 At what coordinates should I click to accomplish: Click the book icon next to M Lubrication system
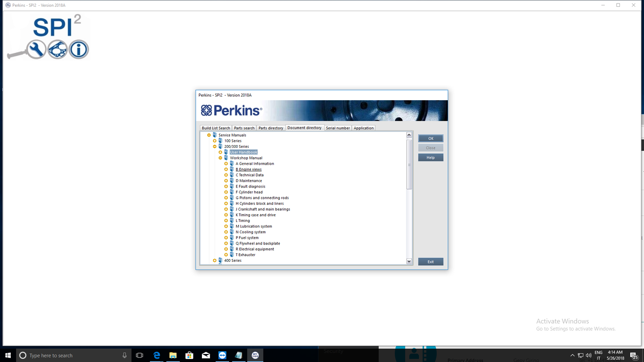pyautogui.click(x=231, y=226)
